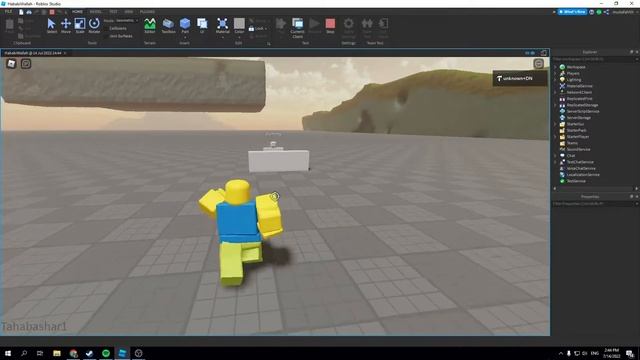The image size is (640, 360).
Task: Open taskbar search
Action: [x=24, y=353]
